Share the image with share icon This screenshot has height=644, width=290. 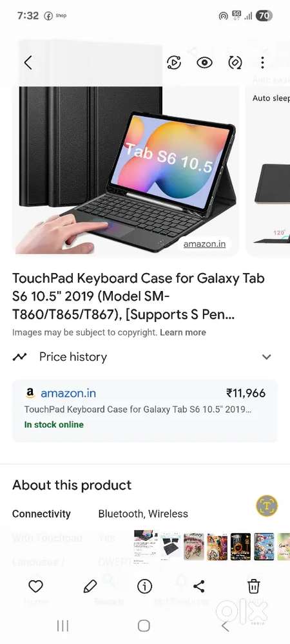[198, 586]
